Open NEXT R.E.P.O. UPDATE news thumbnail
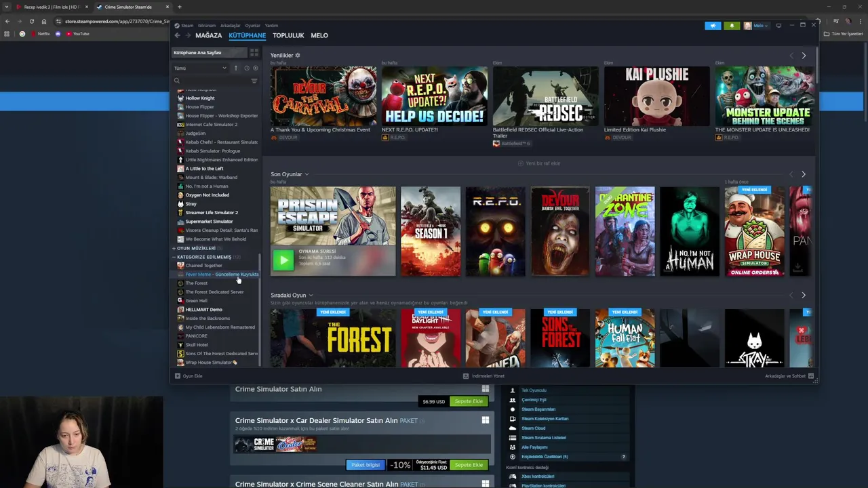The width and height of the screenshot is (868, 488). [435, 96]
